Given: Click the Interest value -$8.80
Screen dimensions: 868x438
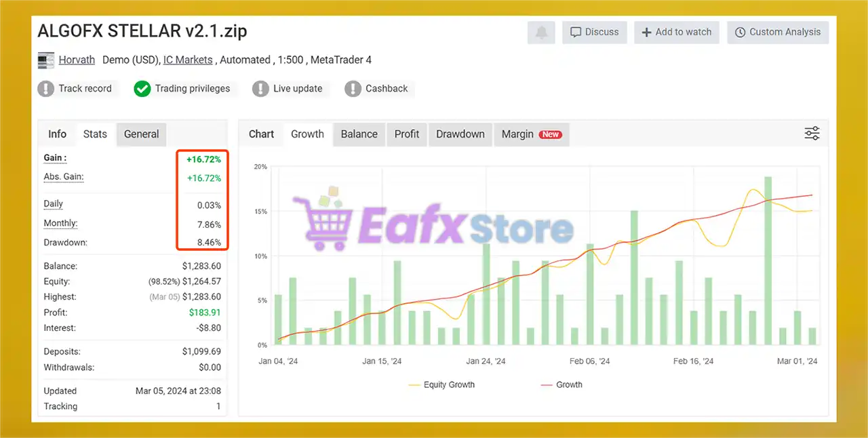Looking at the screenshot, I should [x=208, y=328].
